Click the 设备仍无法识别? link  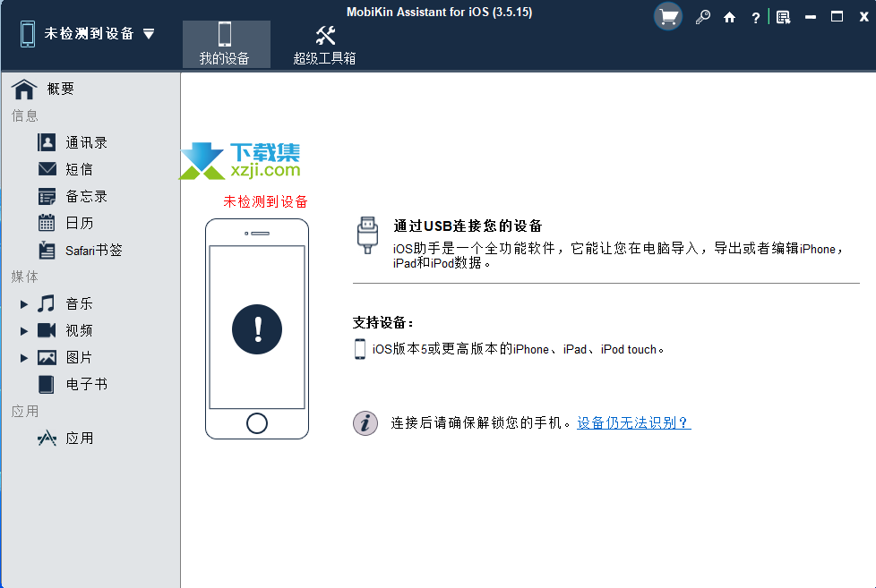634,422
